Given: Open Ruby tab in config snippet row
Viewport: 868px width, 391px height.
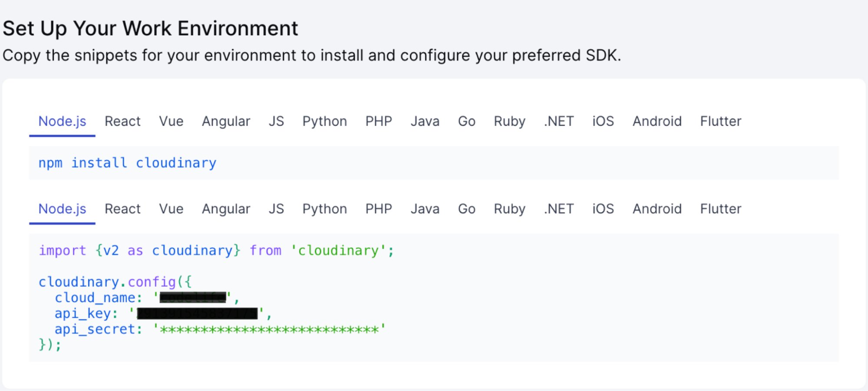Looking at the screenshot, I should 510,209.
